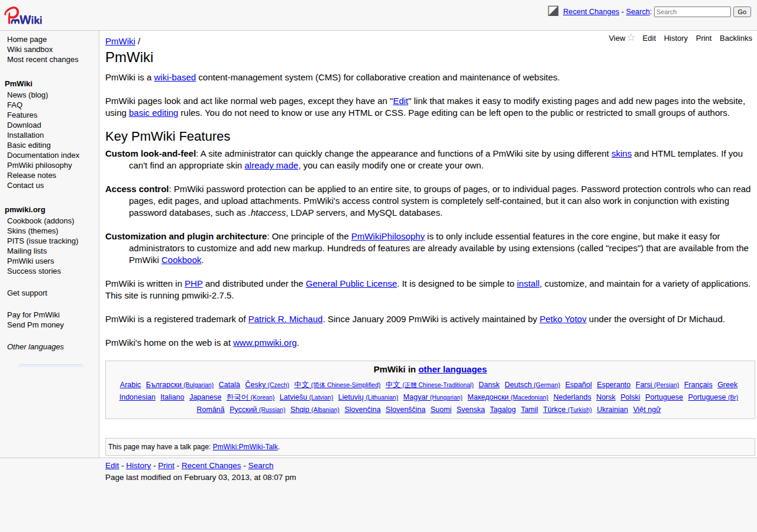Open the General Public License link
Screen dimensions: 757x532
[x=351, y=284]
